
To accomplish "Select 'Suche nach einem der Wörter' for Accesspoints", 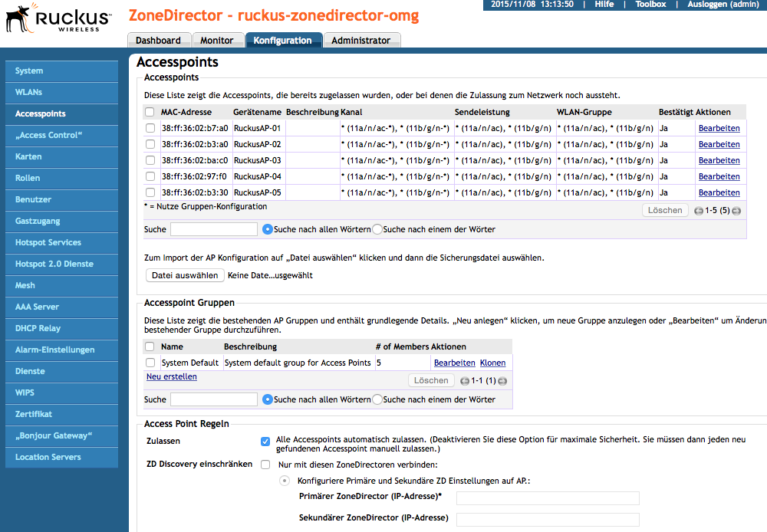I will click(377, 229).
